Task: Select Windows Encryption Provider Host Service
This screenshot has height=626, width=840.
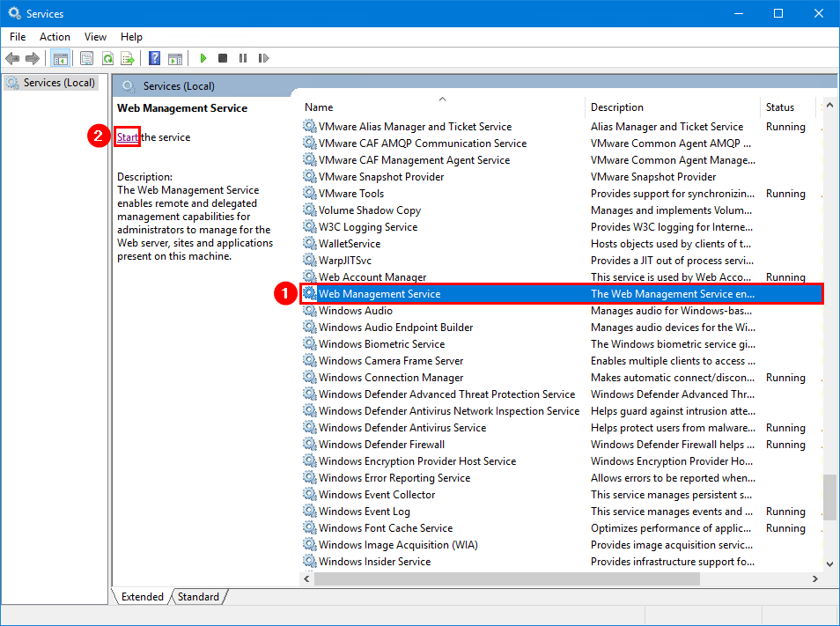Action: (417, 460)
